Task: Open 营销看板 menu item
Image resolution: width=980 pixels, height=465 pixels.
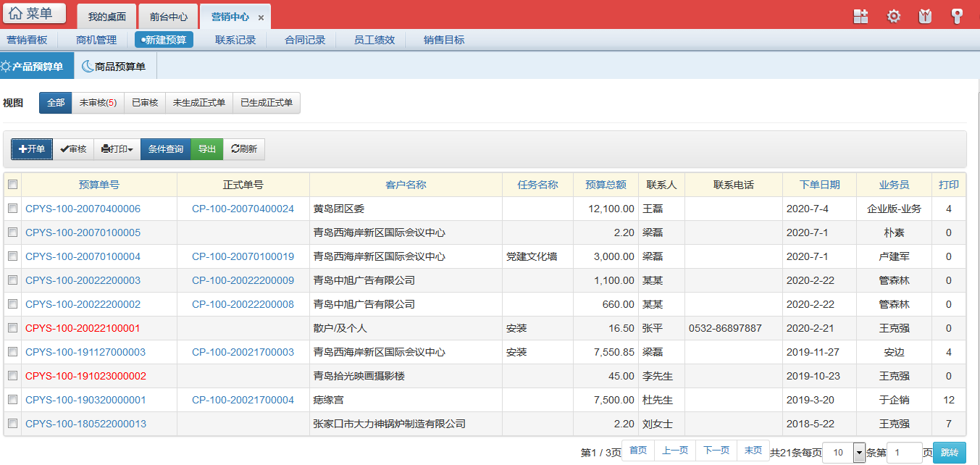Action: [27, 40]
